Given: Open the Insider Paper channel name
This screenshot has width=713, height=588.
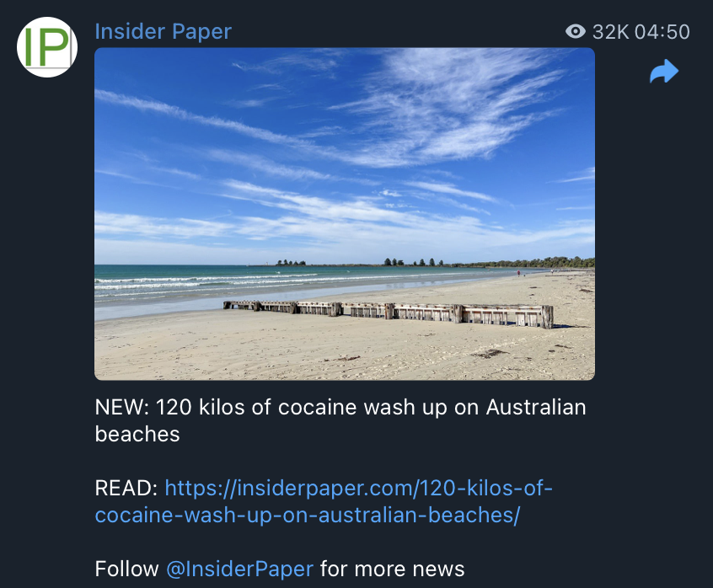Looking at the screenshot, I should [163, 32].
